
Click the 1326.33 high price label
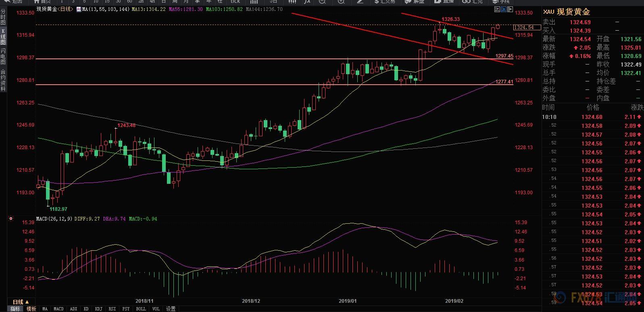(x=450, y=19)
